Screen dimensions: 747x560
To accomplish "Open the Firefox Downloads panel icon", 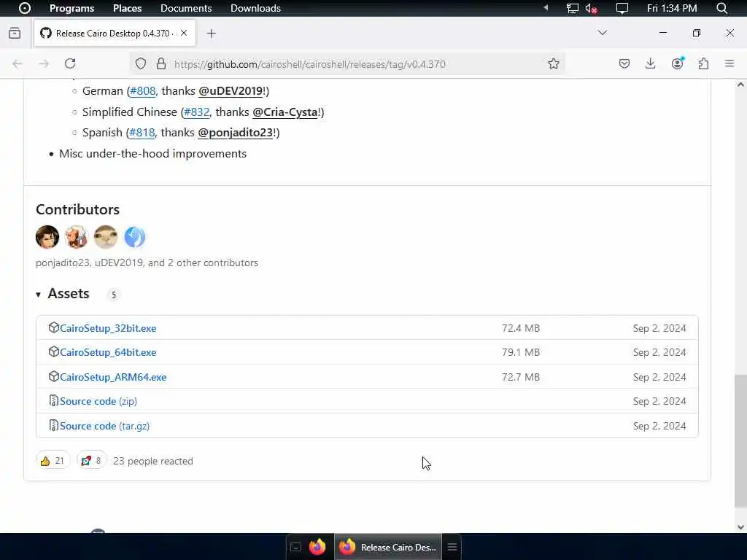I will pyautogui.click(x=650, y=64).
